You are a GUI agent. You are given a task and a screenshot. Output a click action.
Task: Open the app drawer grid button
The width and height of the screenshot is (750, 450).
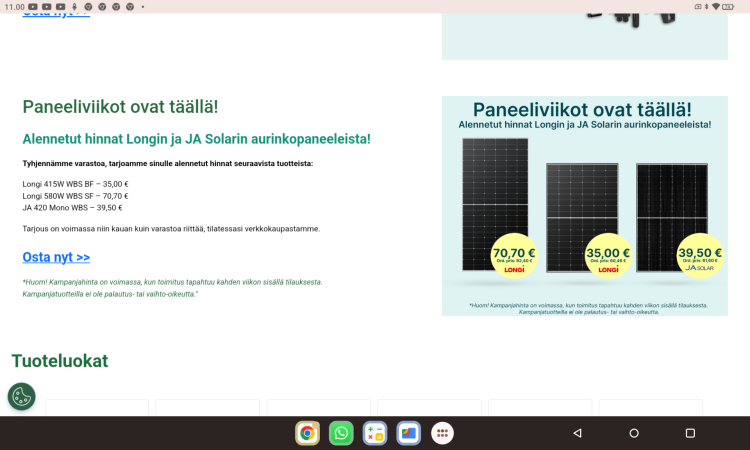[442, 433]
